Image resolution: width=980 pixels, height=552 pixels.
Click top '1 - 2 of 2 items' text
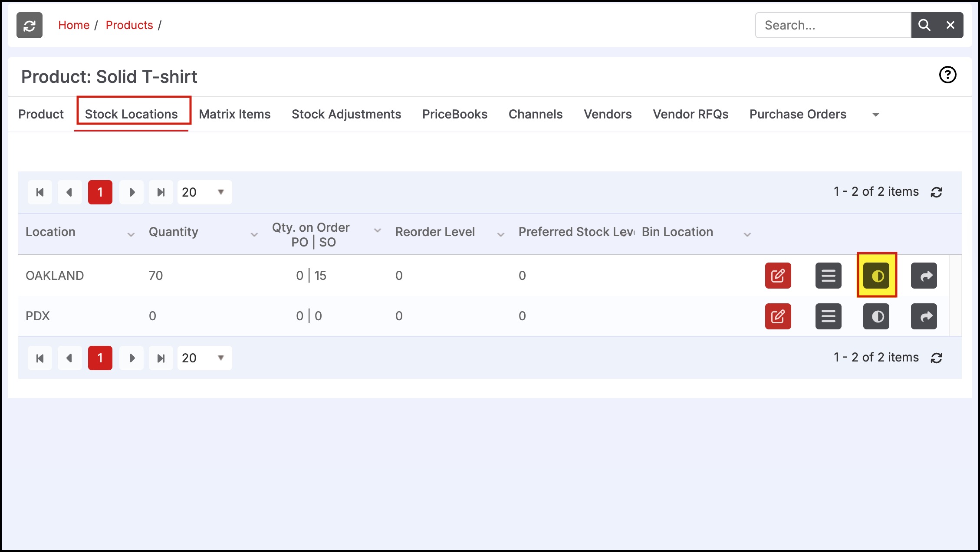click(876, 191)
